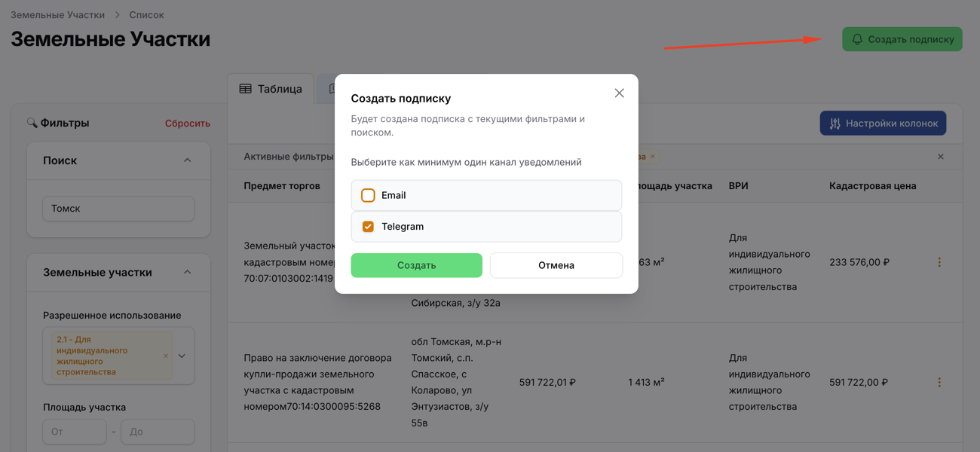Switch to the Таблица tab

(271, 89)
